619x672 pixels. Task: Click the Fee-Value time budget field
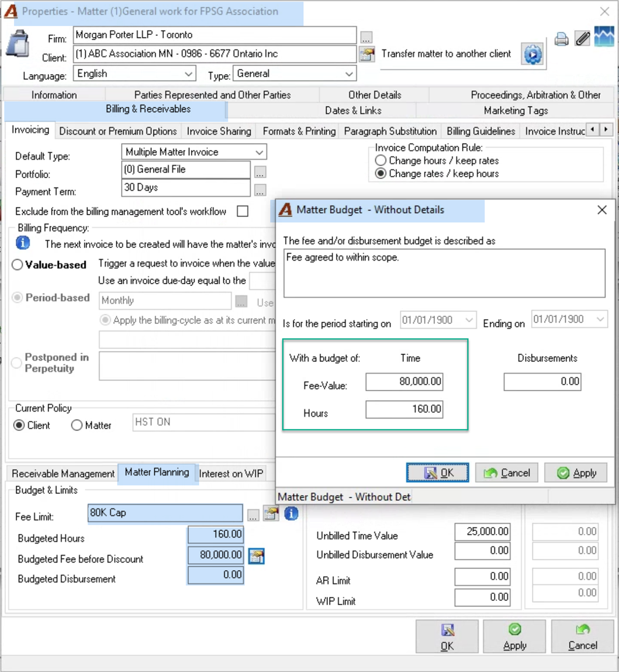pyautogui.click(x=404, y=382)
